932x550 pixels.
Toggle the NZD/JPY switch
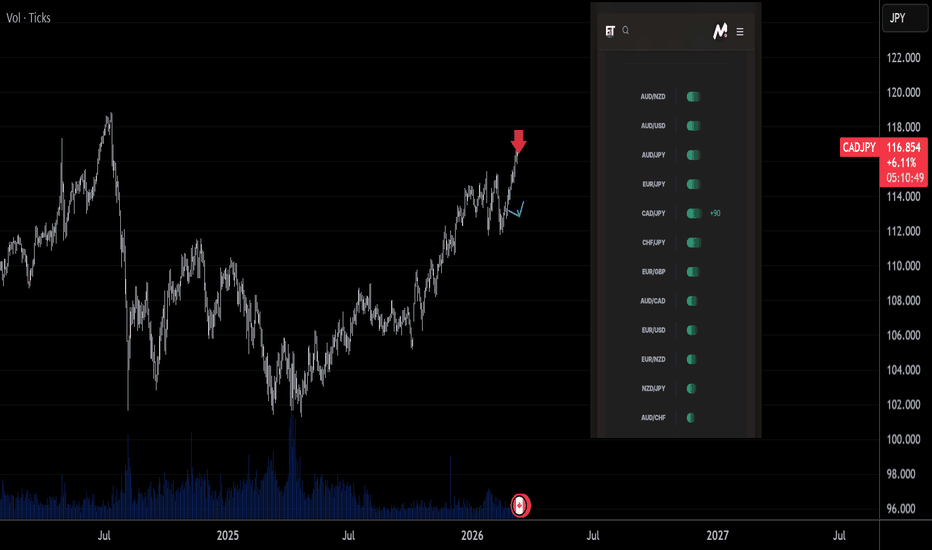(x=693, y=388)
